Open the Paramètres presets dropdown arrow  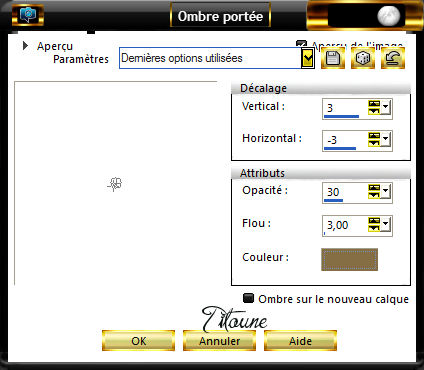coord(308,59)
